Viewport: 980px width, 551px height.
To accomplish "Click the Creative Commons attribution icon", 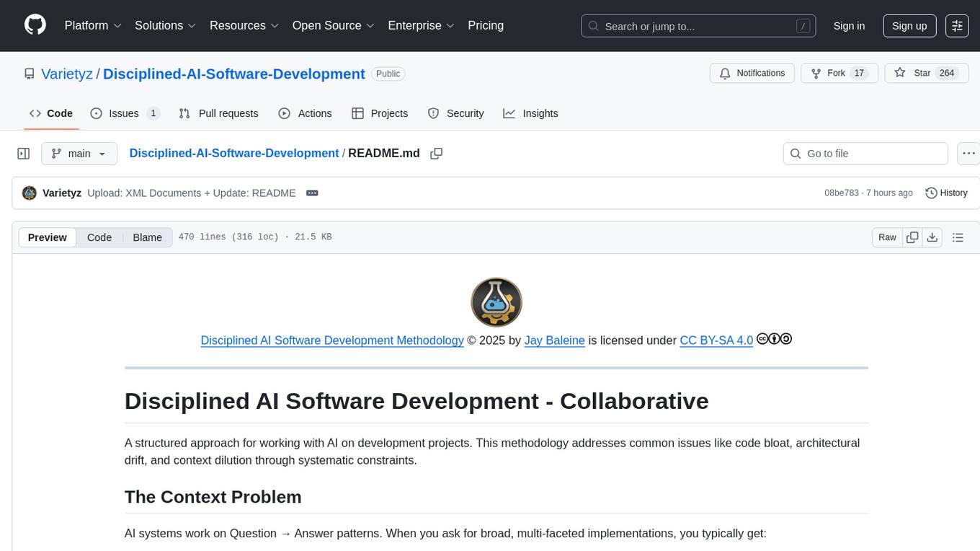I will coord(775,338).
